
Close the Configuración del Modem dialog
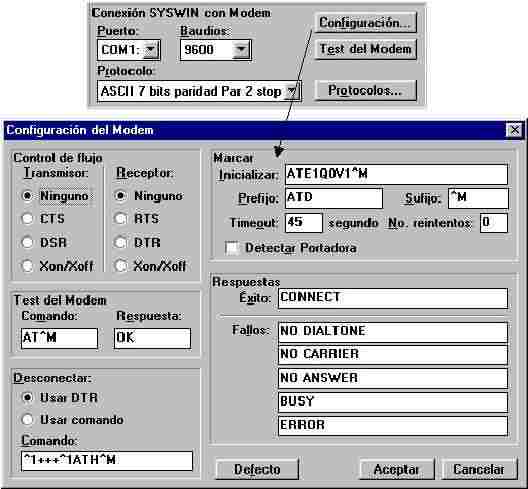click(514, 130)
